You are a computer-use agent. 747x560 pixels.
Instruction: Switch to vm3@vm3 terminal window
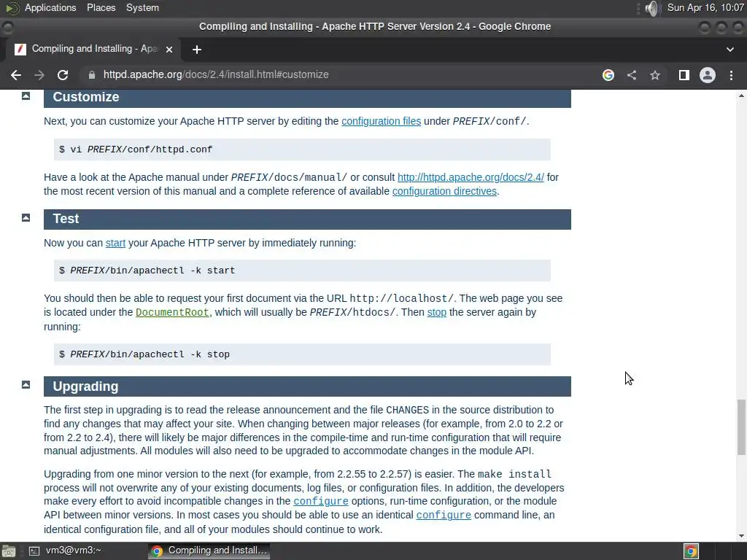(x=65, y=551)
